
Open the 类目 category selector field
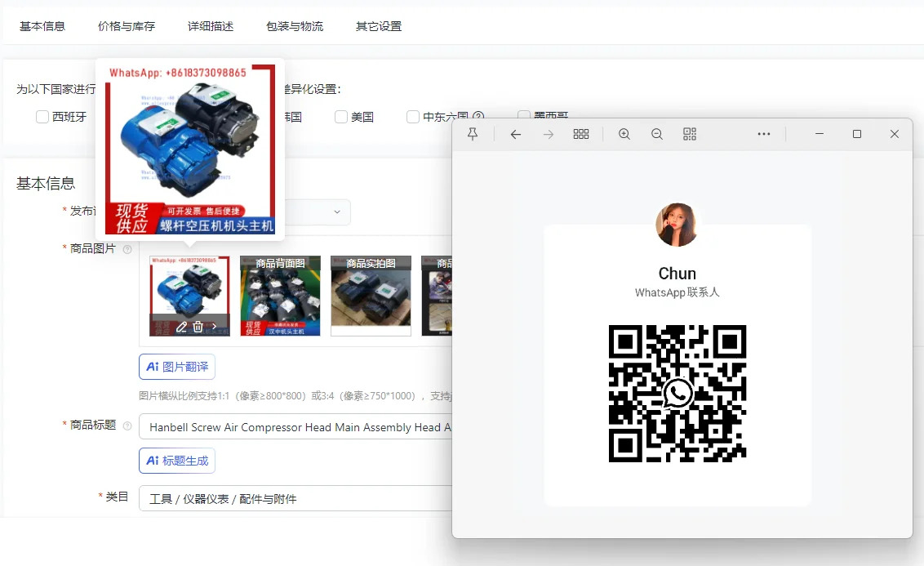(295, 499)
